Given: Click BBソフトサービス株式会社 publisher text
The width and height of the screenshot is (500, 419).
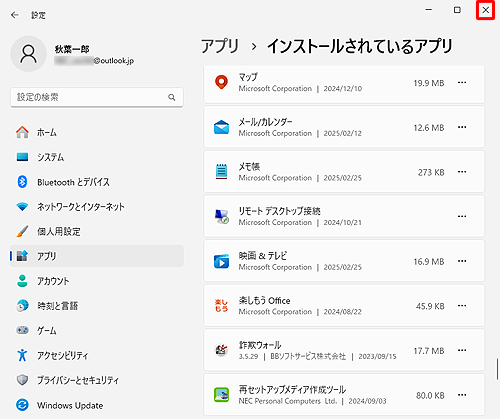Looking at the screenshot, I should (308, 356).
